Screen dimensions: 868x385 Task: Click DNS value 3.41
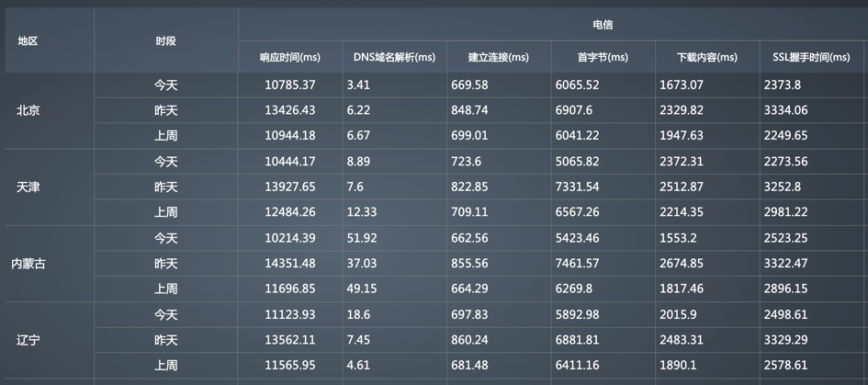click(358, 85)
